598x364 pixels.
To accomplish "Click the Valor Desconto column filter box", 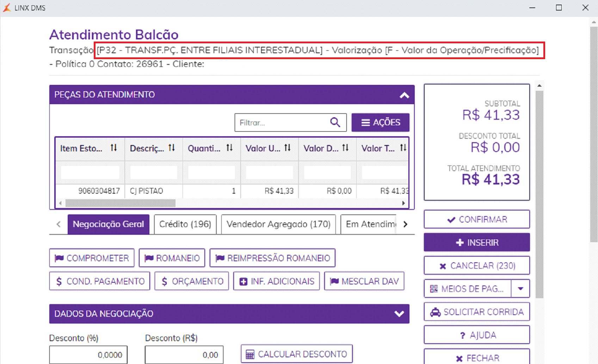I will (327, 172).
